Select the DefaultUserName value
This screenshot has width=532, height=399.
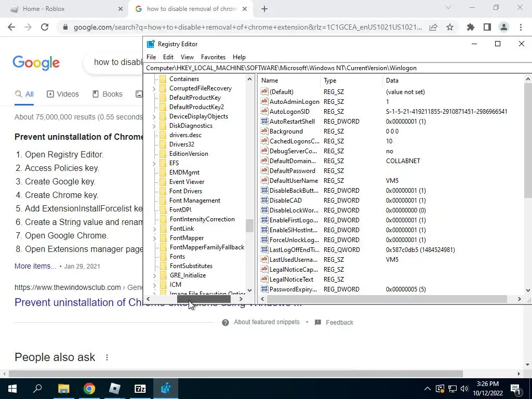[x=294, y=180]
